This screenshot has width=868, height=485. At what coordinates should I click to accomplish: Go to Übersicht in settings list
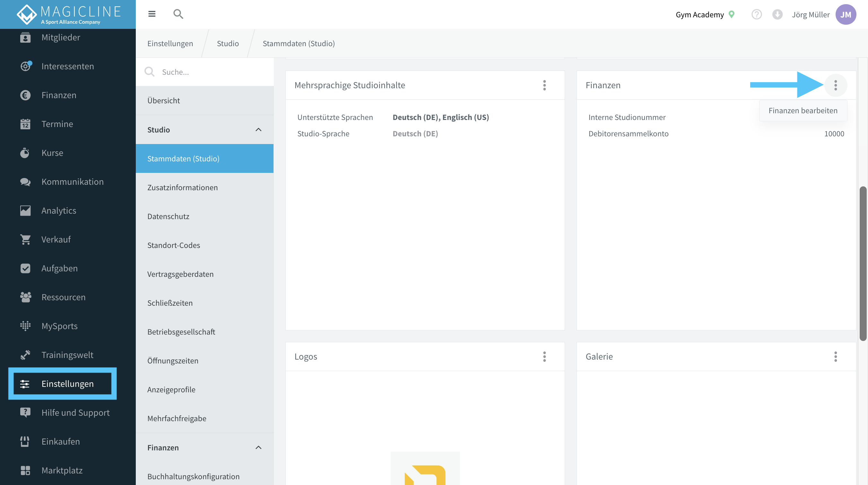(x=204, y=101)
